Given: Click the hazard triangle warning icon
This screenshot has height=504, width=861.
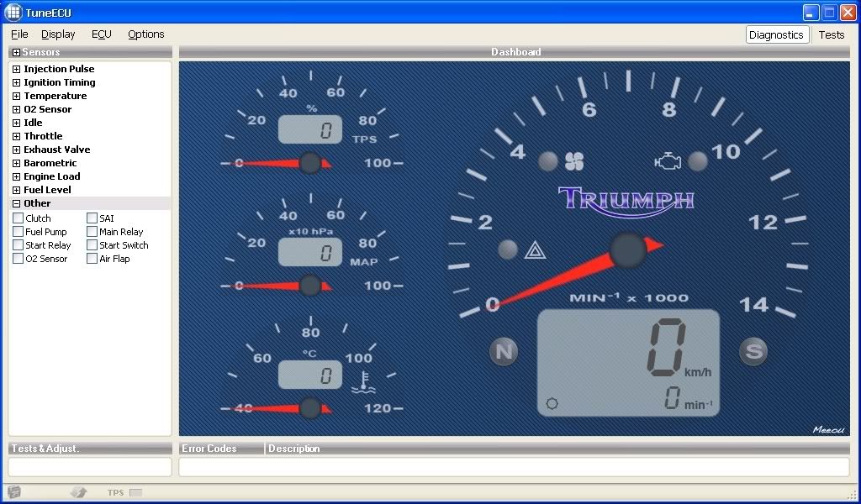Looking at the screenshot, I should tap(535, 250).
